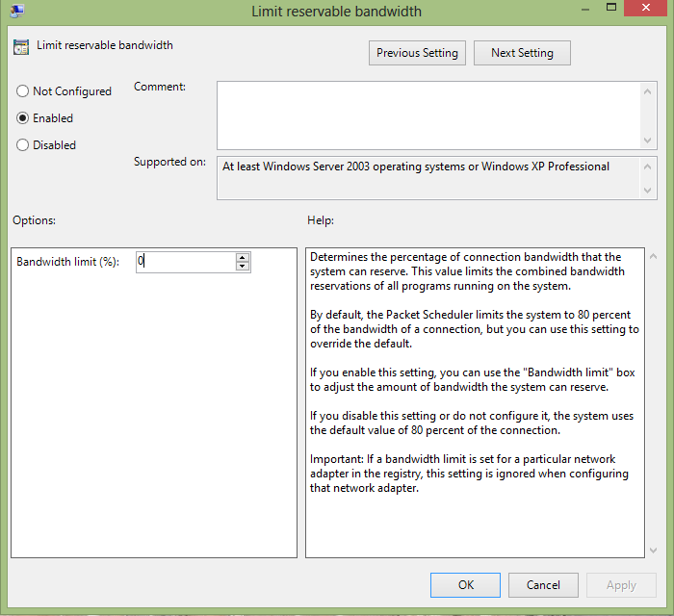Increase Bandwidth limit with up spinner
The height and width of the screenshot is (616, 674).
(x=243, y=257)
